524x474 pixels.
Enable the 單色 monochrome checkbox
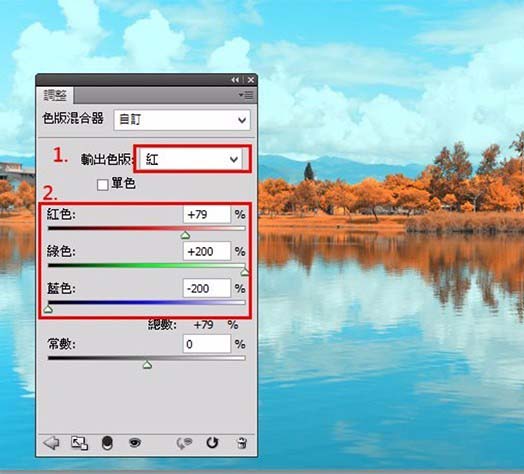pyautogui.click(x=103, y=185)
